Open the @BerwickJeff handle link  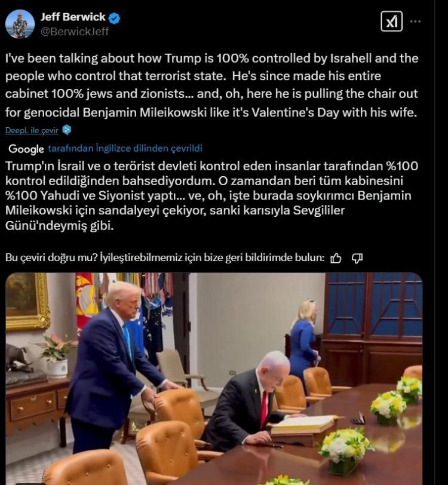tap(75, 32)
